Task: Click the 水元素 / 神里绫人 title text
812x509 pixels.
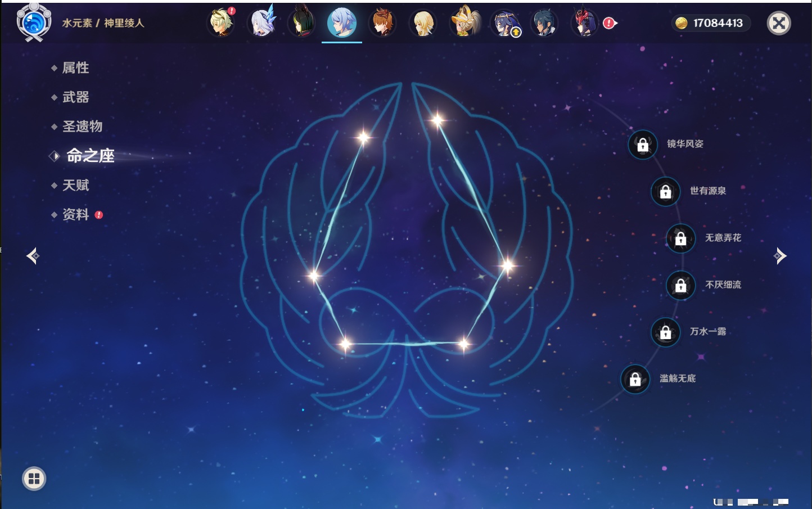Action: [x=103, y=23]
